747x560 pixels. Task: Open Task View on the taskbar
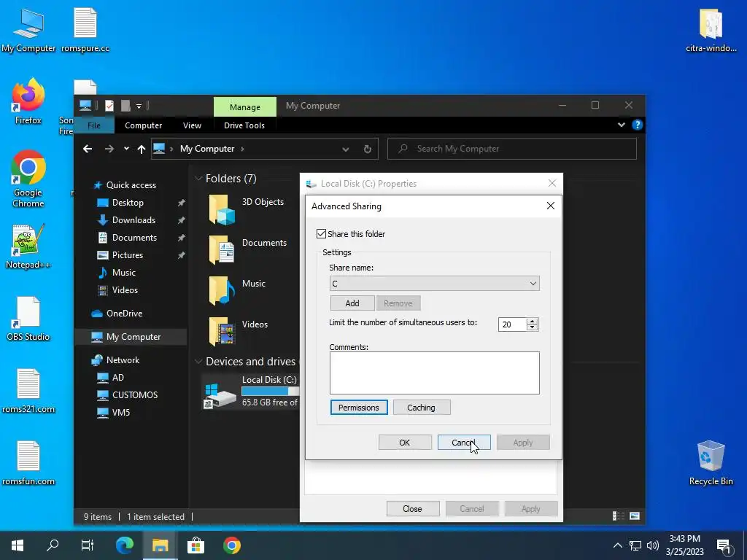click(x=88, y=545)
